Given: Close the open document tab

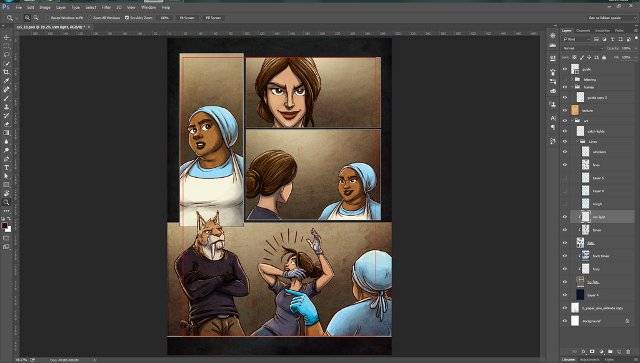Looking at the screenshot, I should pos(89,27).
